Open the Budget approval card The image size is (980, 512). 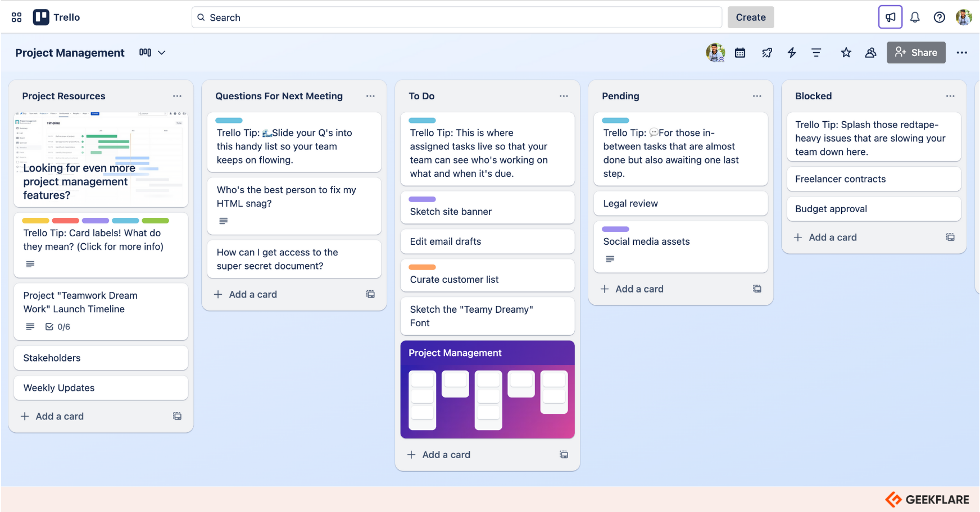[874, 209]
